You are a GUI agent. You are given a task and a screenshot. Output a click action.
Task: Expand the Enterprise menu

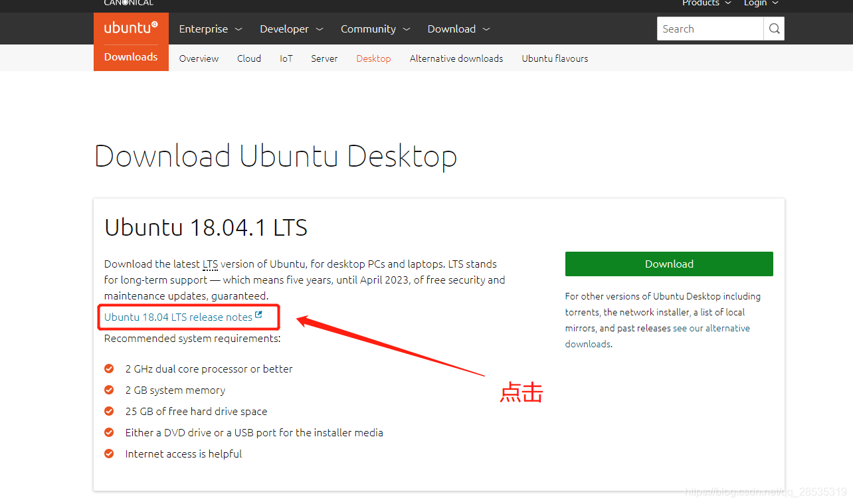210,29
